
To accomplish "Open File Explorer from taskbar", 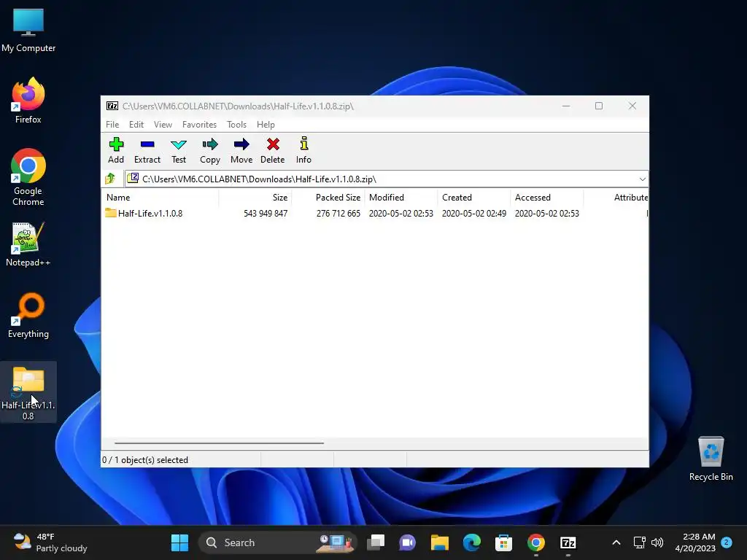I will click(x=440, y=542).
